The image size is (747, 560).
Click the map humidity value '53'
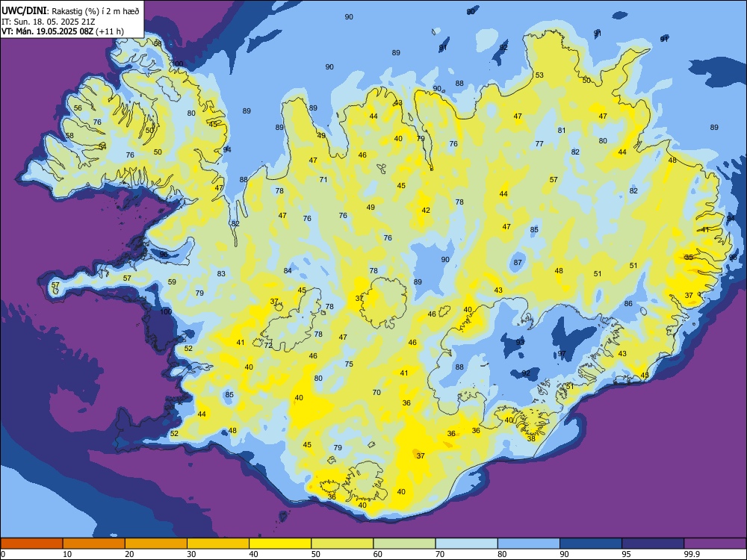coord(539,75)
